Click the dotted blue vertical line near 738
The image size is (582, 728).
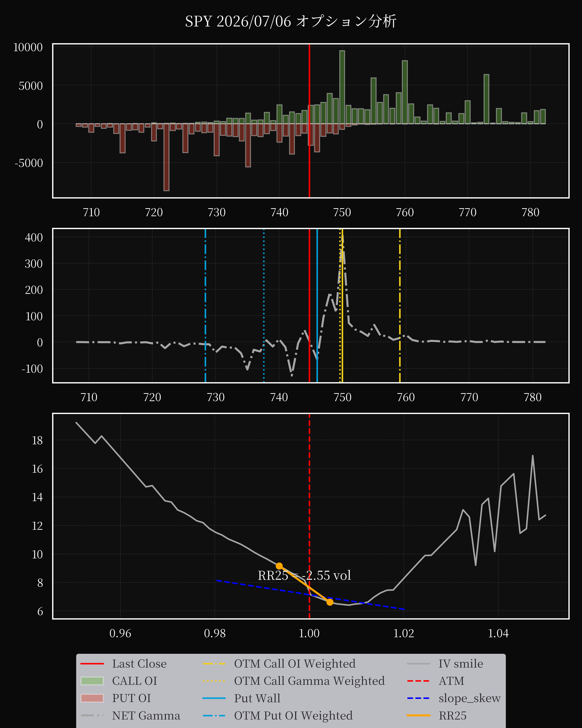click(264, 306)
